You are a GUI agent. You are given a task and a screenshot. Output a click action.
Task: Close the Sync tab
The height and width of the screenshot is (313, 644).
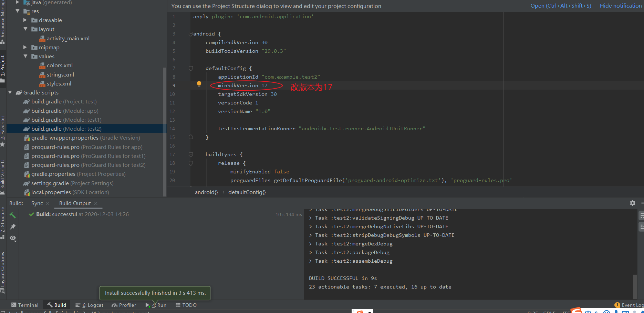pyautogui.click(x=48, y=203)
